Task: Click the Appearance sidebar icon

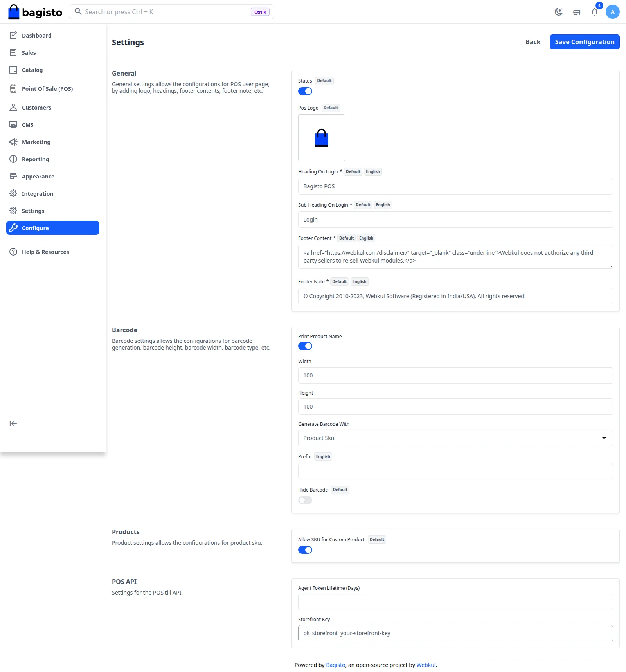Action: pyautogui.click(x=13, y=176)
